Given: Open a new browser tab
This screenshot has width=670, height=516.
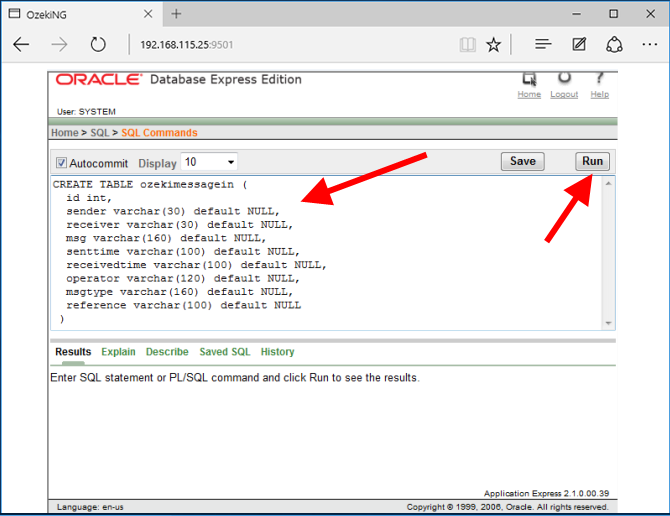Looking at the screenshot, I should click(176, 14).
